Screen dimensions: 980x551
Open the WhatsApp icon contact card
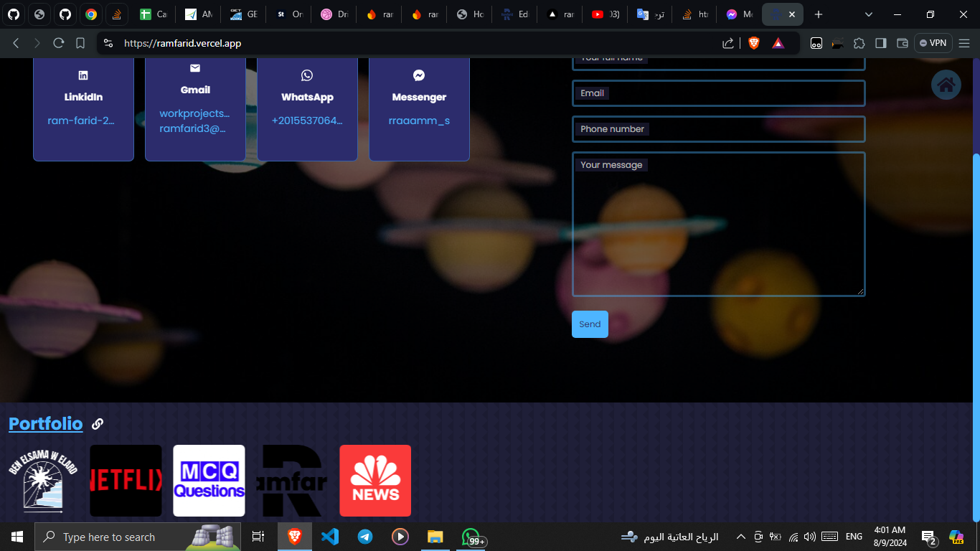[x=307, y=75]
